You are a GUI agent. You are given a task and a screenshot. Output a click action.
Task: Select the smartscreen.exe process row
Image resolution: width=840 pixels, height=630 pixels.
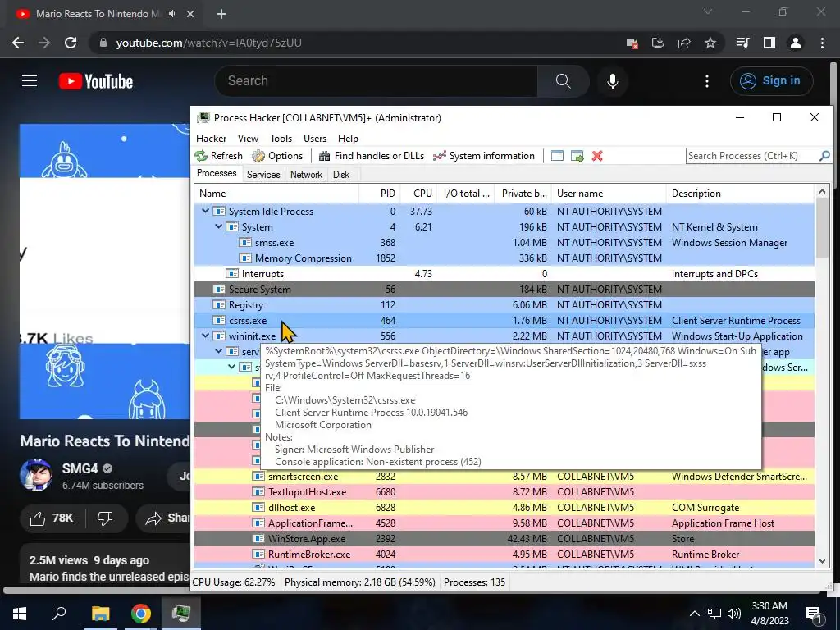(x=504, y=477)
